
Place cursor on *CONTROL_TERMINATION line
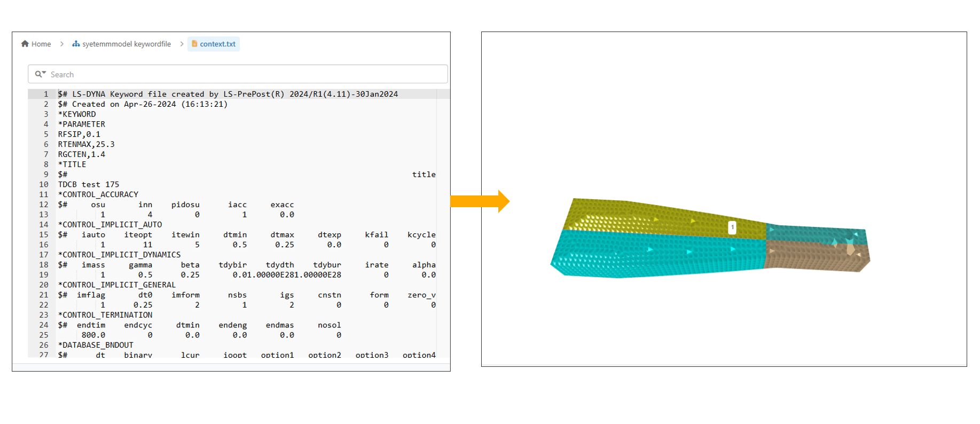[105, 315]
